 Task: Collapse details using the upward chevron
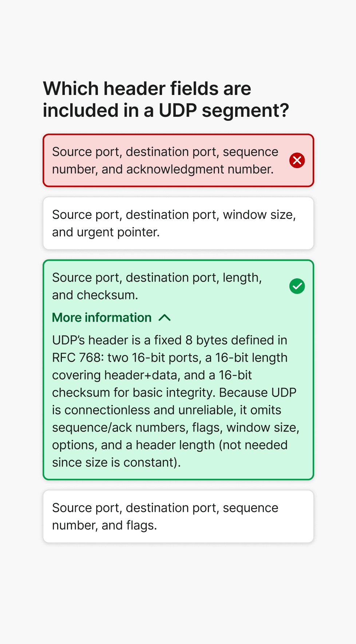pyautogui.click(x=165, y=318)
